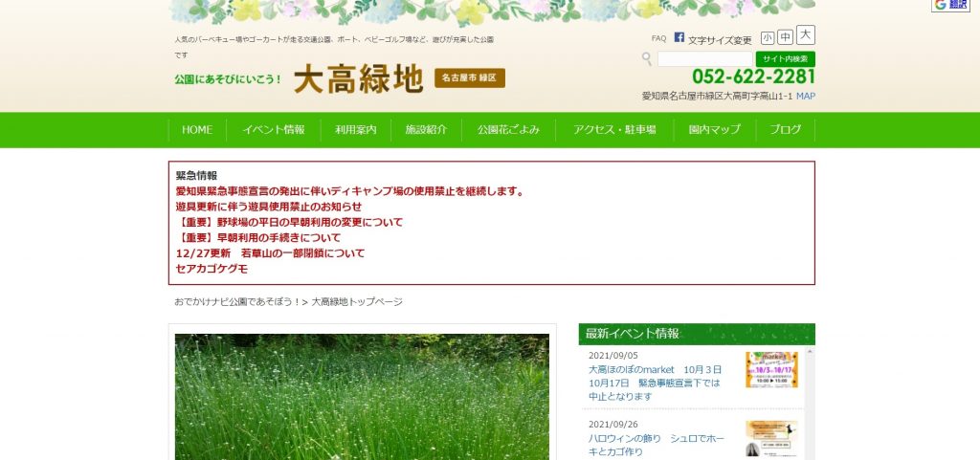Click the 大高緑地 site logo
The height and width of the screenshot is (460, 980).
(x=358, y=78)
